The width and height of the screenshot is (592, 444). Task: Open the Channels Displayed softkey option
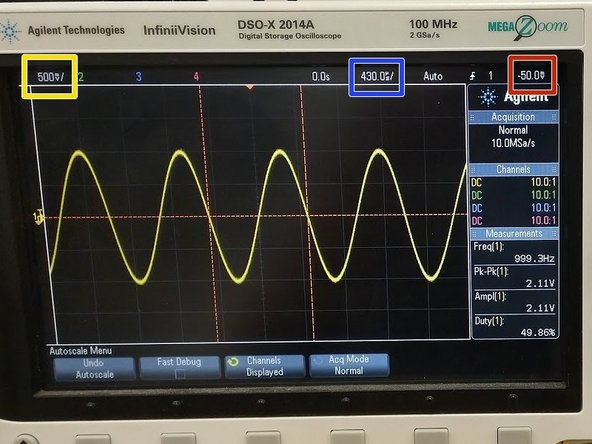click(265, 366)
